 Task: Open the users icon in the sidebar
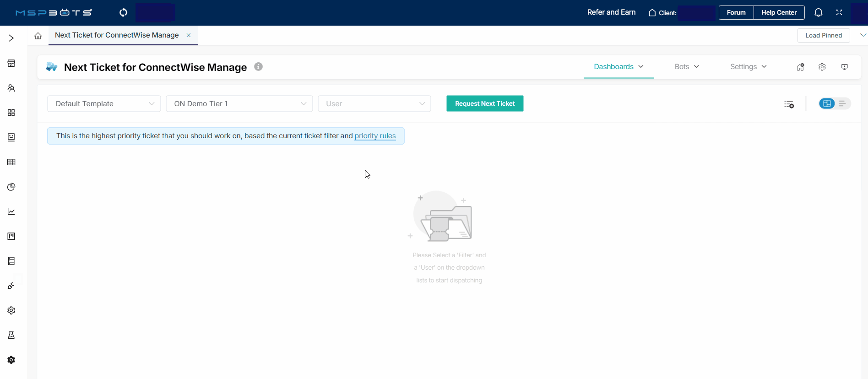pyautogui.click(x=11, y=88)
